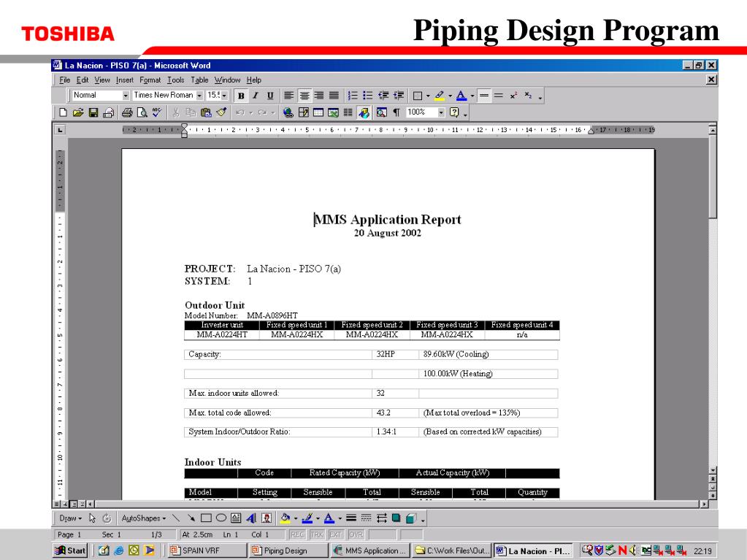Increase the paragraph indent
Screen dimensions: 747x560
(x=399, y=96)
